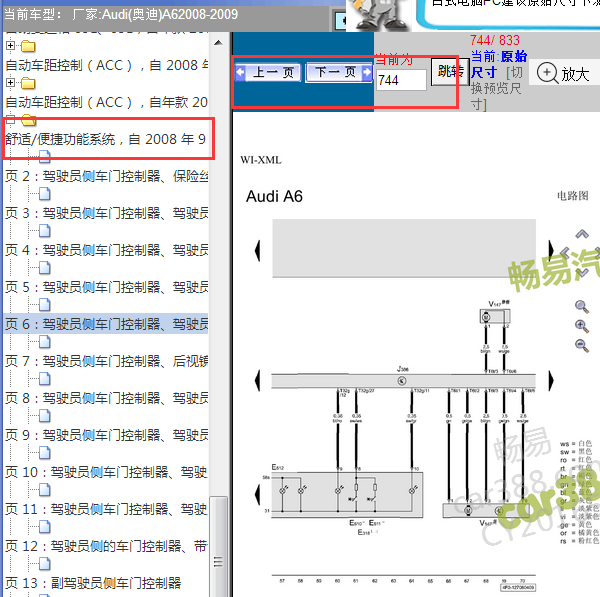Open 页 2 : 驾驶员侧车门控制器、保险丝

pyautogui.click(x=107, y=176)
